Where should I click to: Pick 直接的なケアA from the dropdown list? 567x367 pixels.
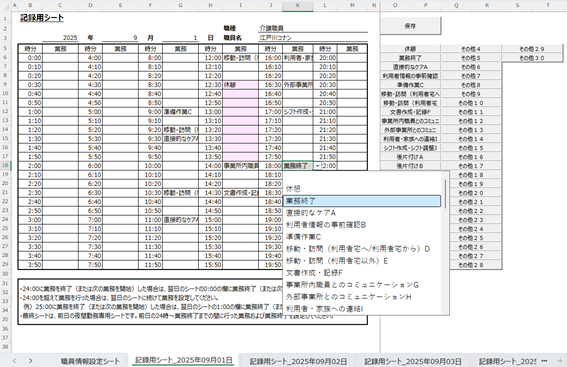(x=362, y=213)
